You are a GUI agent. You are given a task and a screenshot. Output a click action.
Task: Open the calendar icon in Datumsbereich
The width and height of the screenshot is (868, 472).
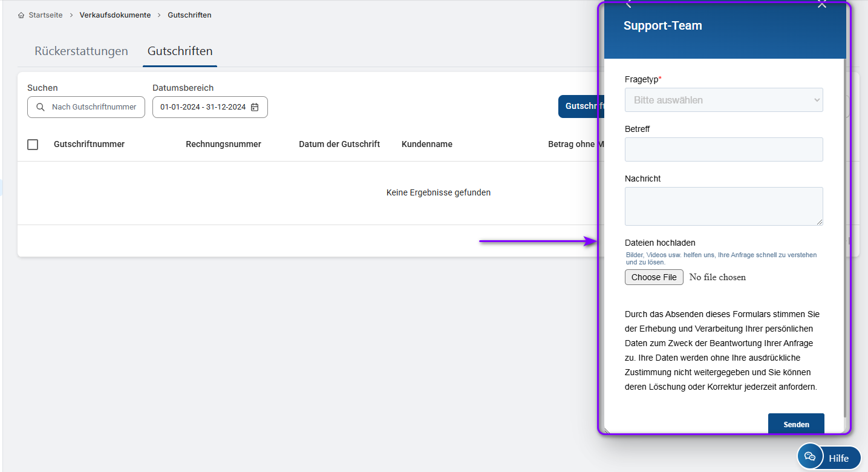tap(255, 107)
